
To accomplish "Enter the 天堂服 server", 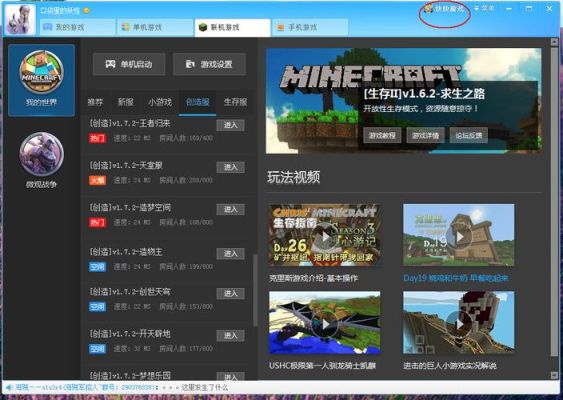I will click(x=231, y=167).
